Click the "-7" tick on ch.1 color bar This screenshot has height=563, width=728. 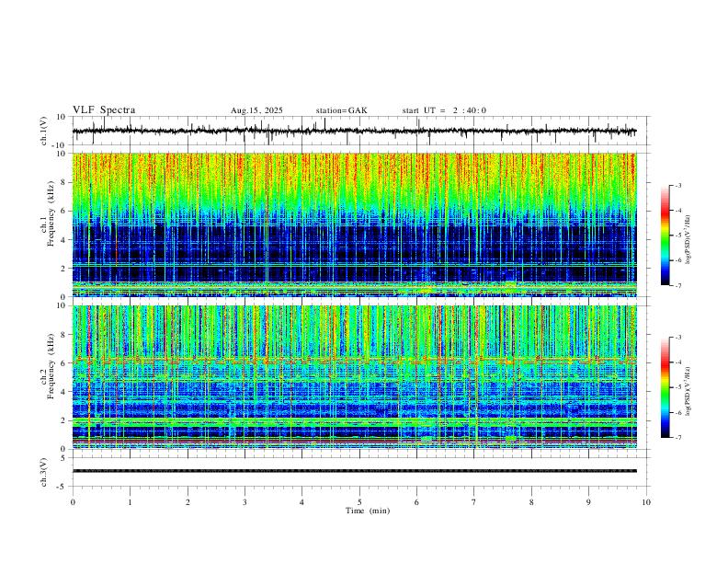click(677, 285)
